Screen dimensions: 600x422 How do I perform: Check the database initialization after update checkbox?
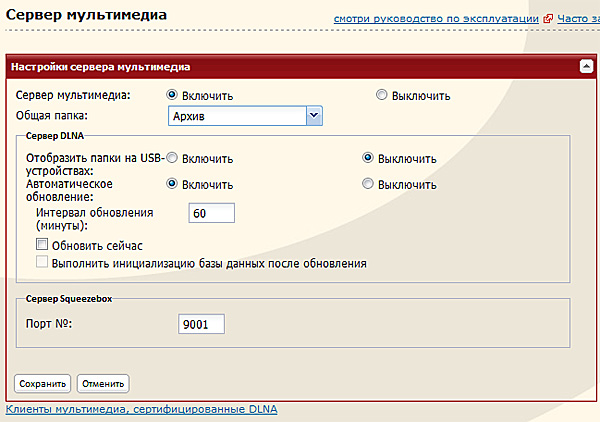(42, 263)
